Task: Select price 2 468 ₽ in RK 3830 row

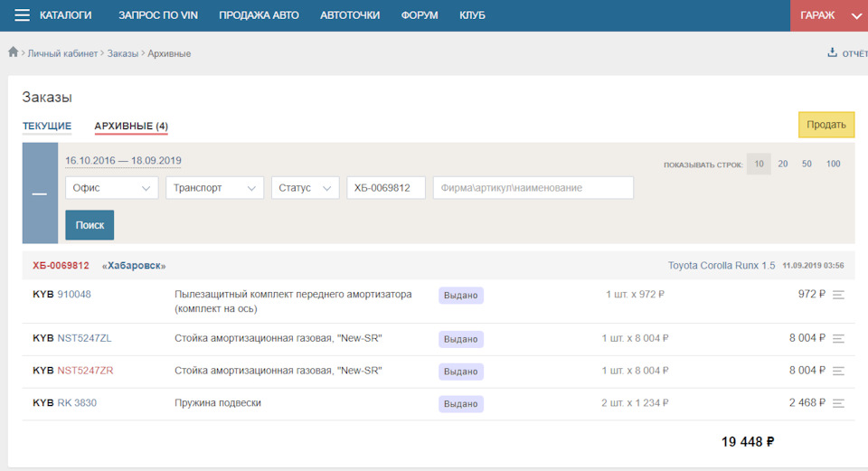Action: coord(807,403)
